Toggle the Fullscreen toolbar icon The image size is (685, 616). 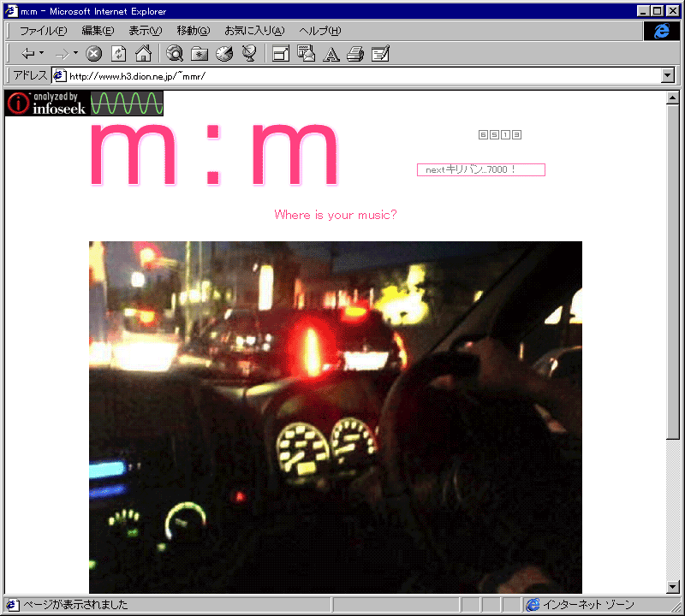click(281, 54)
